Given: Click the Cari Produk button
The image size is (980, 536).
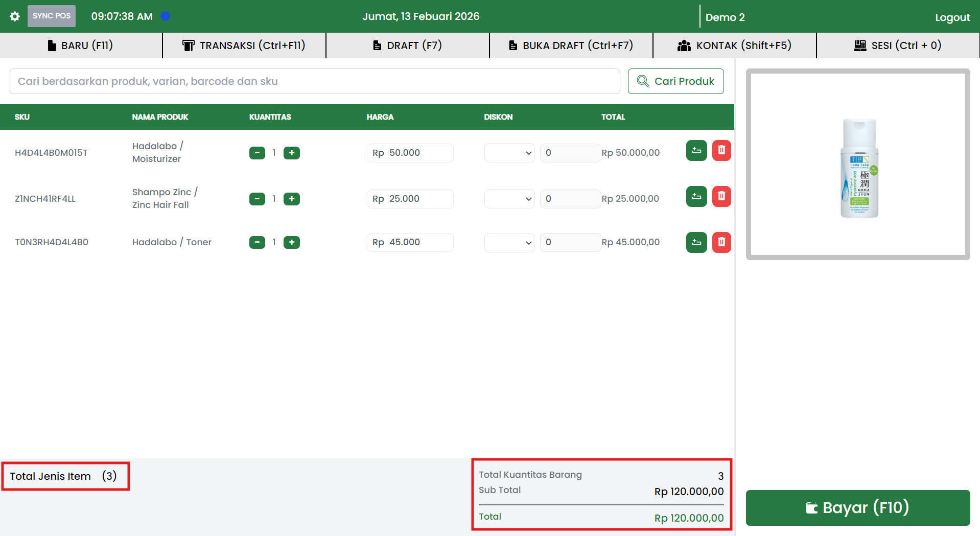Looking at the screenshot, I should point(675,81).
